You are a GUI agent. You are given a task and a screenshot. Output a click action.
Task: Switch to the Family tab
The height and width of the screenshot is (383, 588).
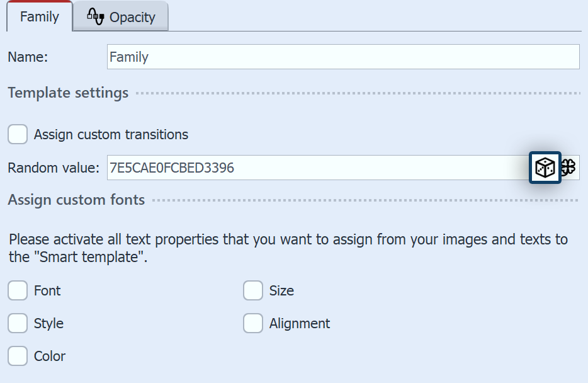pyautogui.click(x=39, y=17)
